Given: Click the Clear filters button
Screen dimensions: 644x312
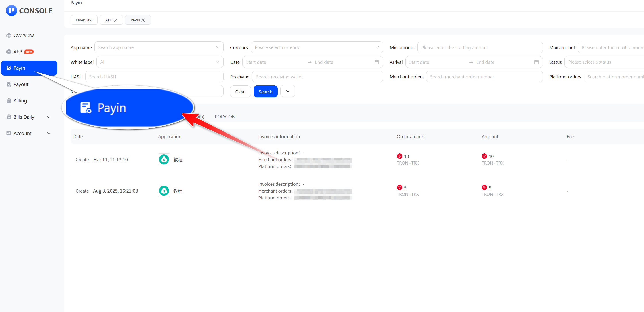Looking at the screenshot, I should click(x=240, y=92).
